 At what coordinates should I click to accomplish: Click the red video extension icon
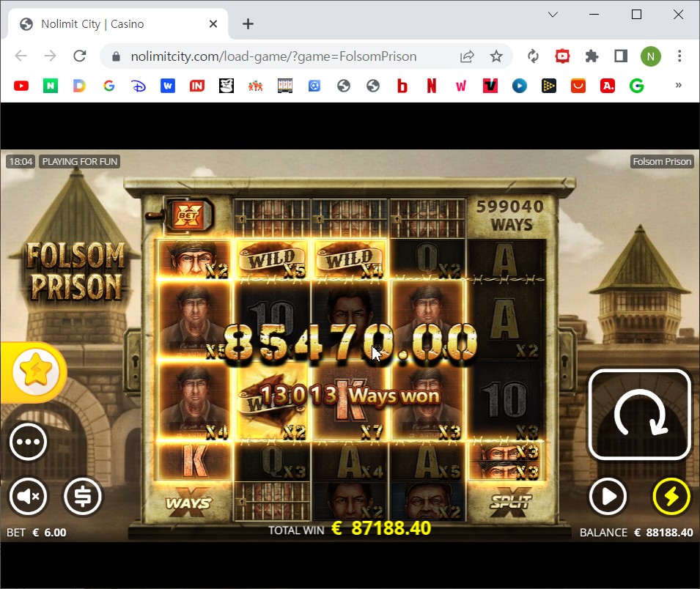coord(562,56)
